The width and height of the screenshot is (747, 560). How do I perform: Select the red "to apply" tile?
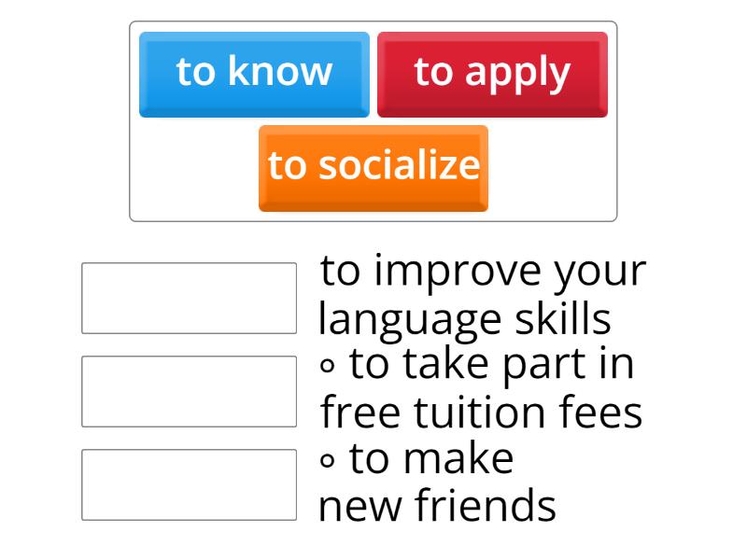[493, 71]
